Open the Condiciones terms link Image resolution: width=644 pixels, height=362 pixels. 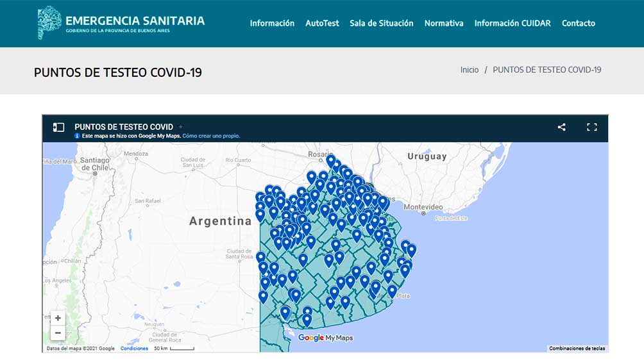click(134, 349)
